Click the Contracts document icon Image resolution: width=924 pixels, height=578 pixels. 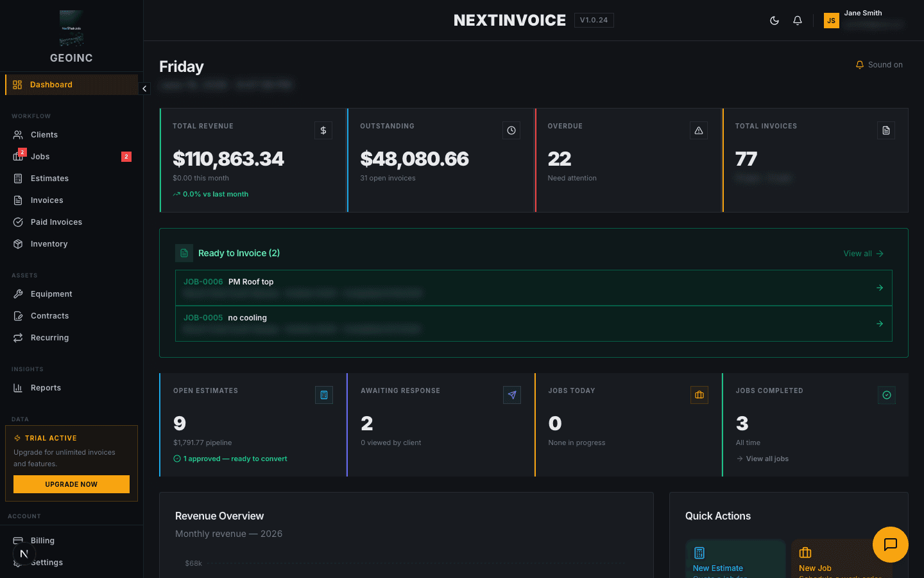[x=18, y=316]
